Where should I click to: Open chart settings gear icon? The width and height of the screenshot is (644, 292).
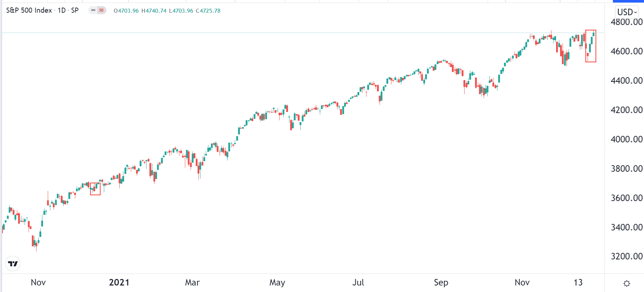(x=627, y=283)
